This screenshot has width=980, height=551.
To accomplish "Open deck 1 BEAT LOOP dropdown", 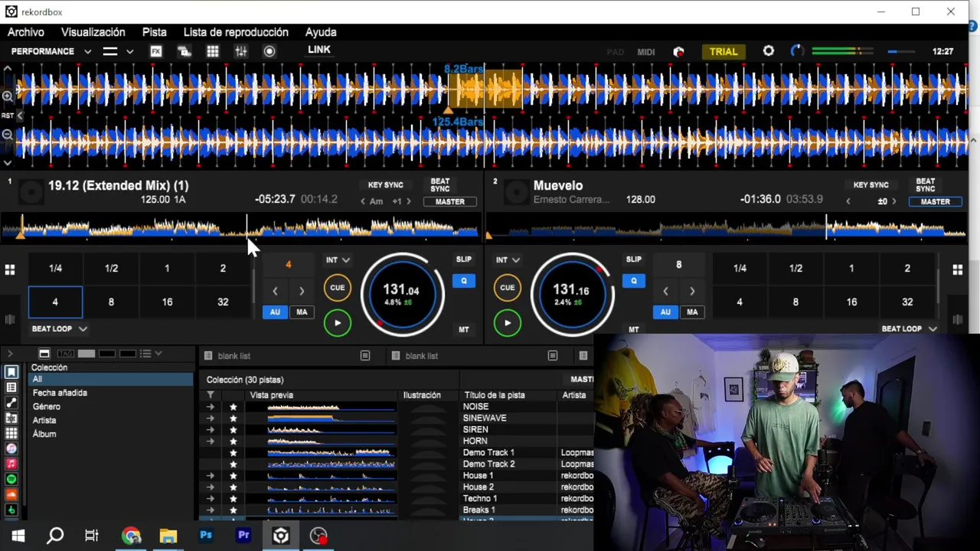I will (x=60, y=329).
